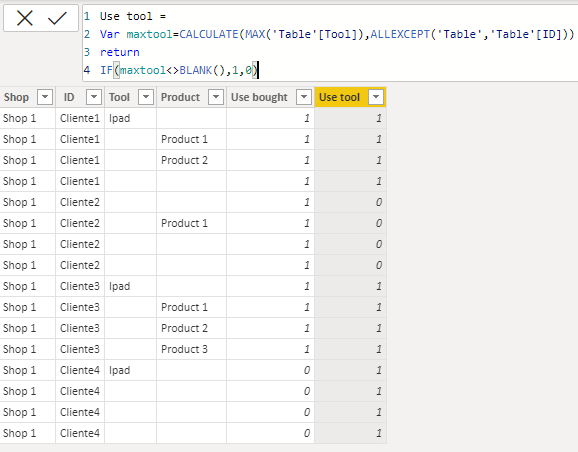Select the Tool column header

tap(119, 97)
